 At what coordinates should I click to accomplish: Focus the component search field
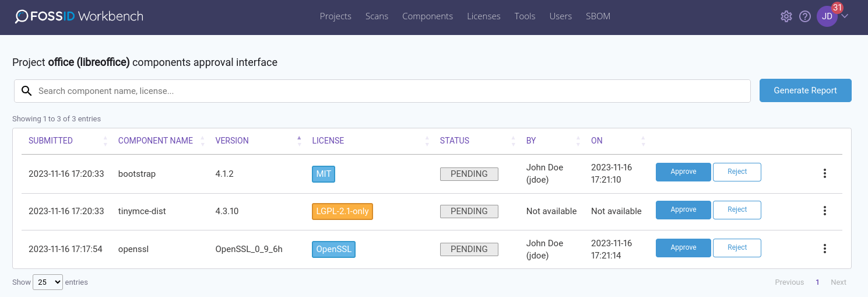click(382, 91)
